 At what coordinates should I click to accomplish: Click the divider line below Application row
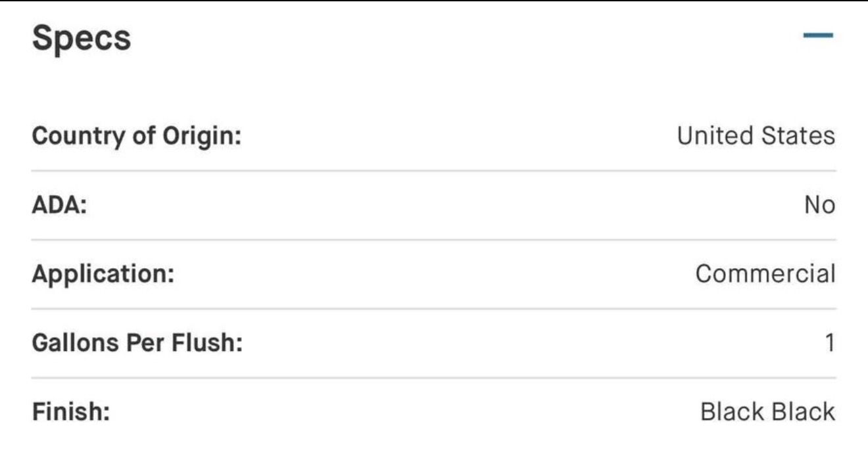(x=434, y=309)
